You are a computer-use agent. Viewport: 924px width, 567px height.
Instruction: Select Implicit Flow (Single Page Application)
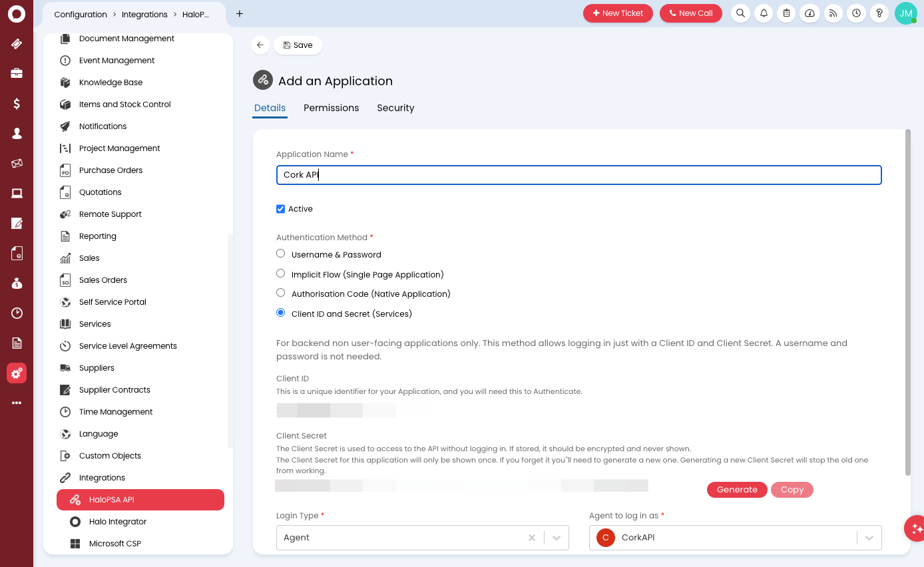(280, 274)
